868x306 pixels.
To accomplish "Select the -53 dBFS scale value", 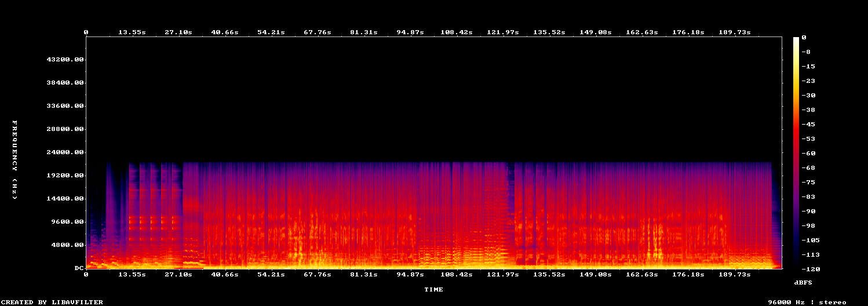I will [x=809, y=139].
